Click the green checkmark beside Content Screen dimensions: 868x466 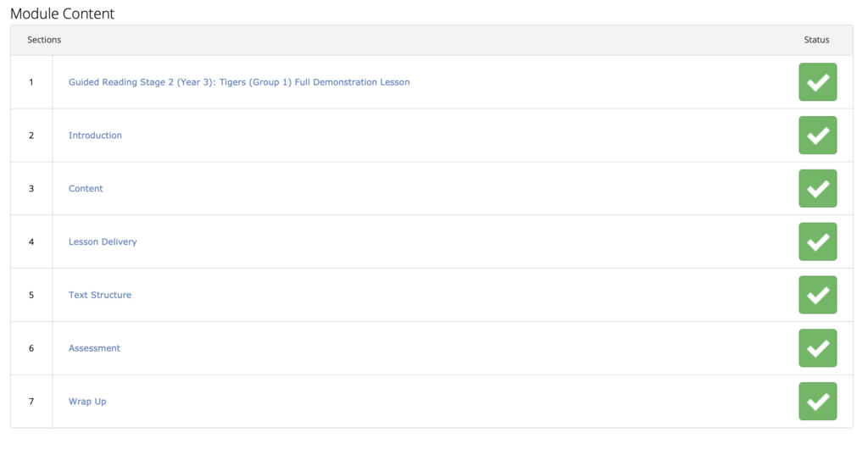click(817, 188)
